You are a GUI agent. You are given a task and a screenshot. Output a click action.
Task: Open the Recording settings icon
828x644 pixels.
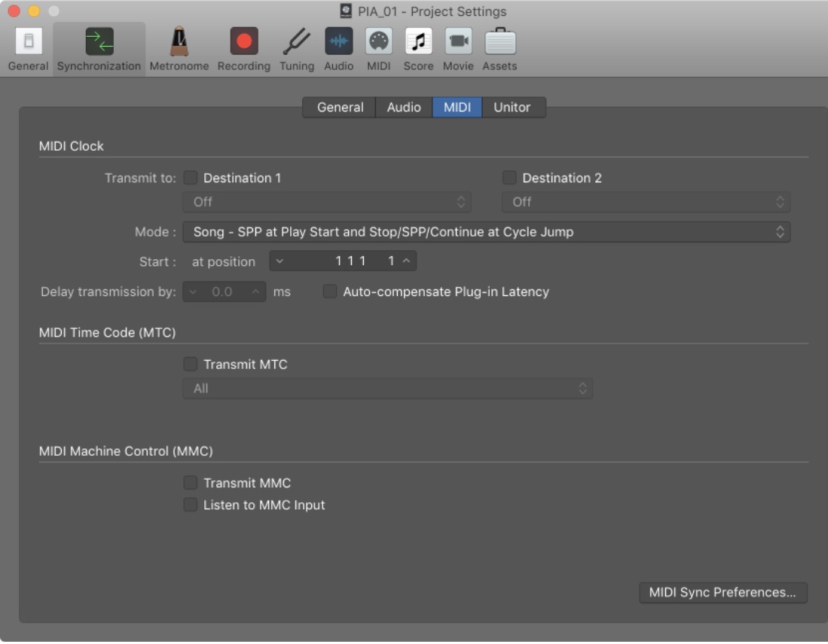tap(244, 41)
